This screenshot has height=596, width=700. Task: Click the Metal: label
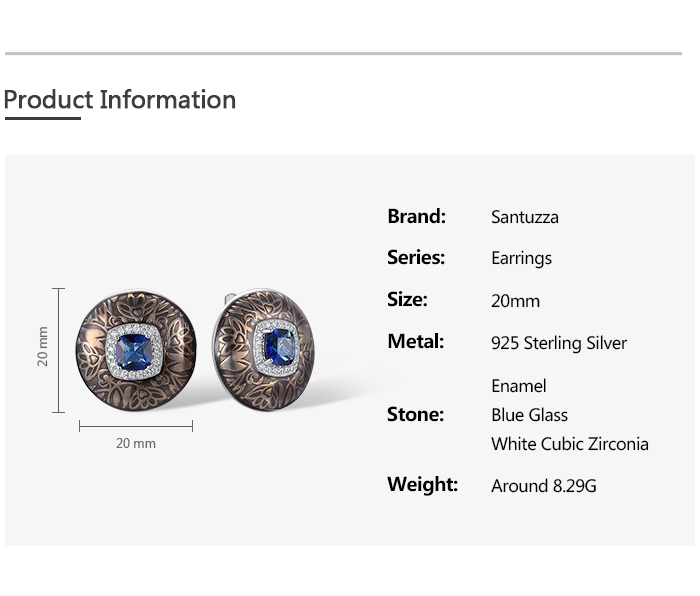(x=415, y=342)
